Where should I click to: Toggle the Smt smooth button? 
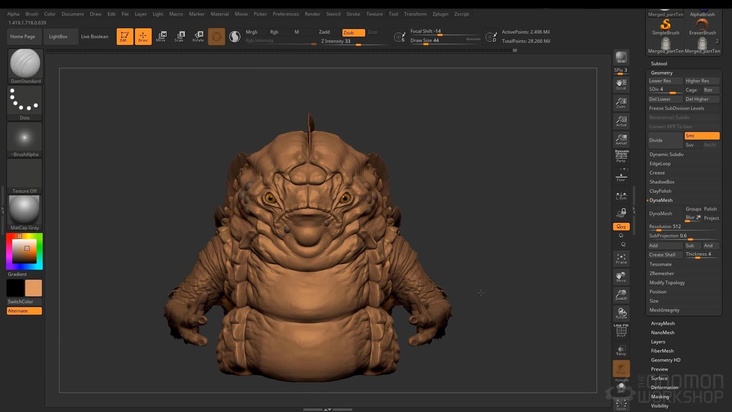click(702, 136)
